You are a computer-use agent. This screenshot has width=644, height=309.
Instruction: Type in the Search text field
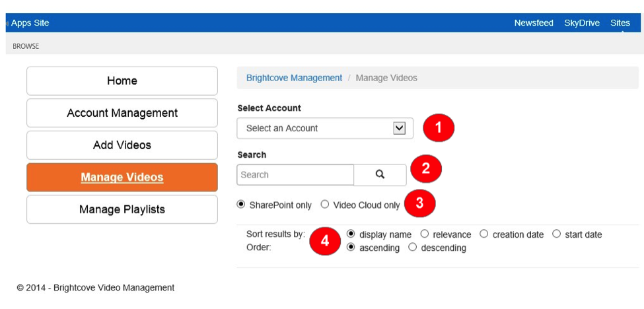(x=295, y=175)
